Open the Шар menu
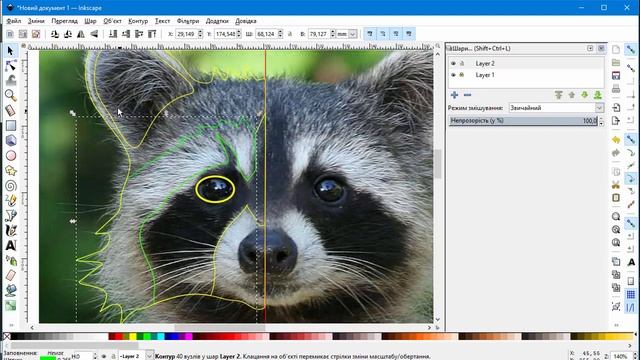The image size is (640, 360). pyautogui.click(x=90, y=21)
